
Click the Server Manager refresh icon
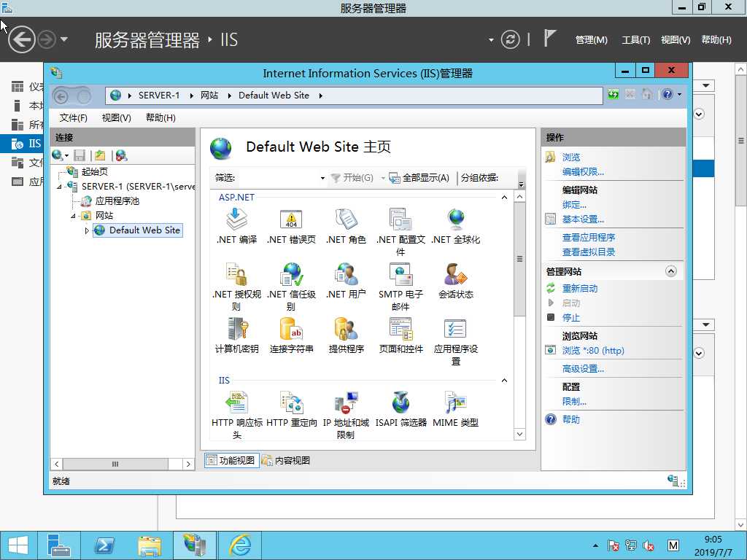(510, 39)
